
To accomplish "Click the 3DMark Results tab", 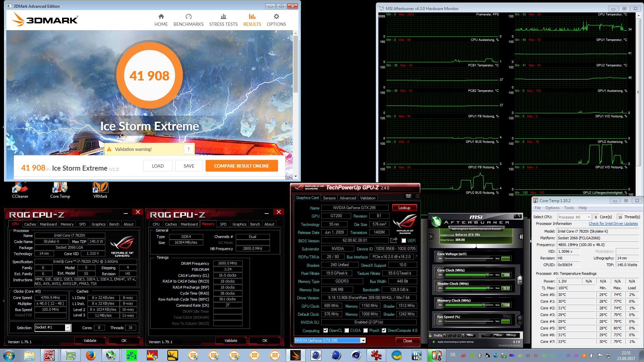I will coord(252,20).
